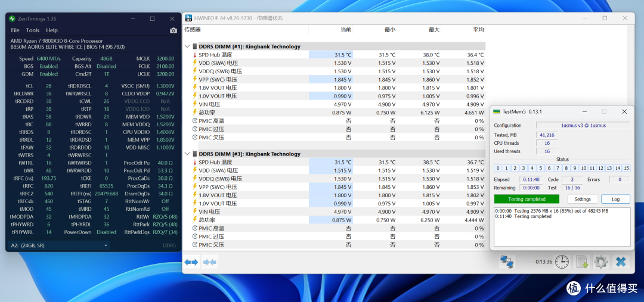This screenshot has width=644, height=302.
Task: Collapse the DDR5 DIMM [#1] sensor group
Action: click(187, 47)
